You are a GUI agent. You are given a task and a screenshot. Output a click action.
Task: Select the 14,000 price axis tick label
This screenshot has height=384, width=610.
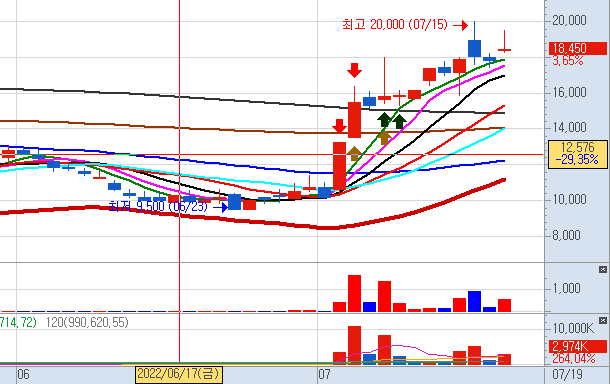569,128
